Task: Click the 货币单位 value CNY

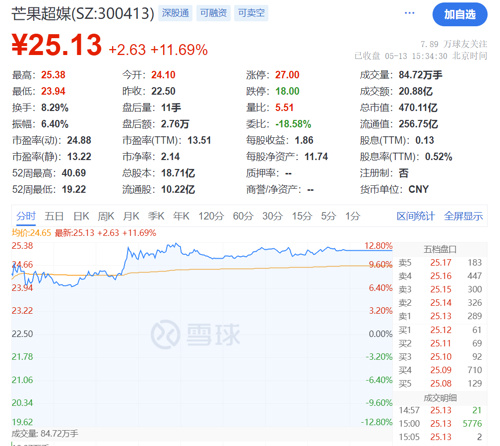Action: pyautogui.click(x=419, y=189)
